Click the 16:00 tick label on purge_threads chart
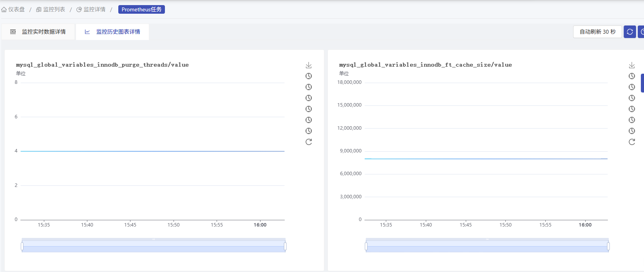 tap(260, 225)
